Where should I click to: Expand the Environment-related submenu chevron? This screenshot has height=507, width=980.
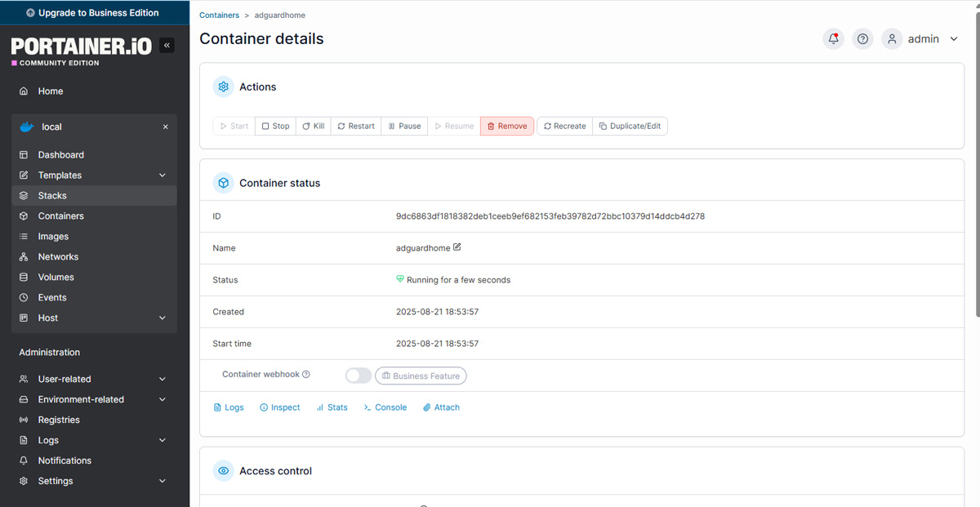pyautogui.click(x=162, y=400)
